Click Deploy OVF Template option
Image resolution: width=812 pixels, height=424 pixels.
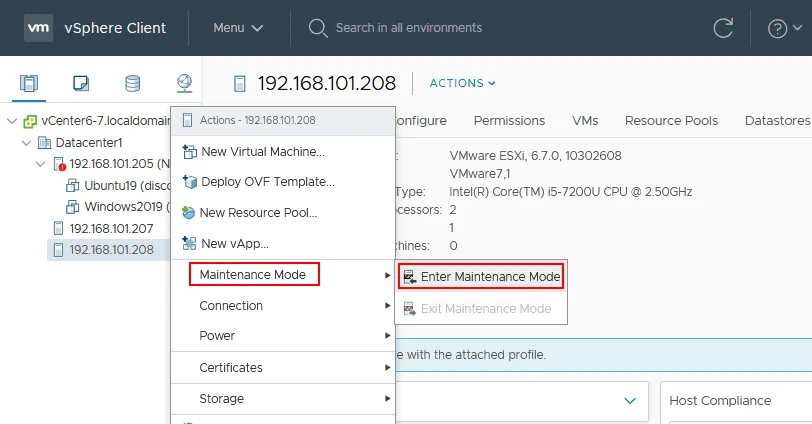pos(267,182)
